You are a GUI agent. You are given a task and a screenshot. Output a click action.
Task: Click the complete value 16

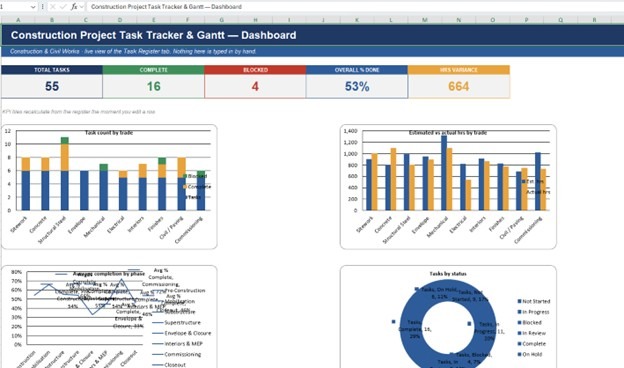click(154, 86)
